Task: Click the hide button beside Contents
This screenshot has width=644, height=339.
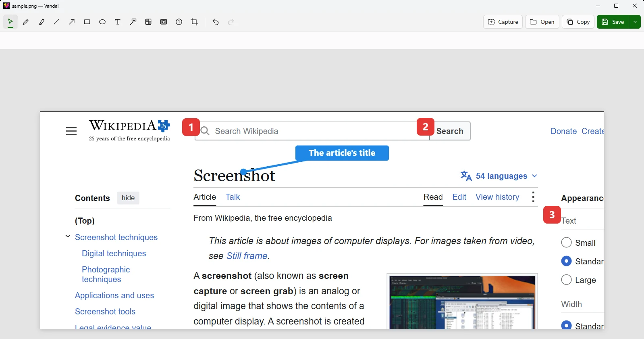Action: tap(128, 198)
